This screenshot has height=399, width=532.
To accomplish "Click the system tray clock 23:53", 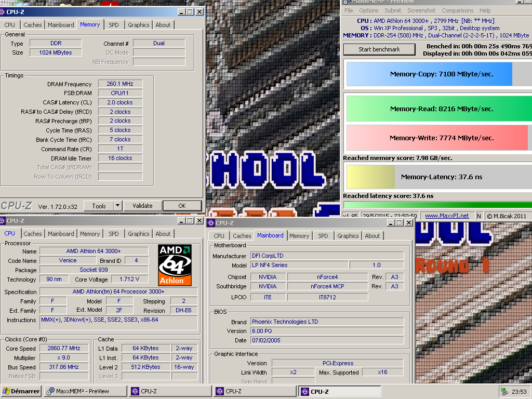I will (519, 392).
